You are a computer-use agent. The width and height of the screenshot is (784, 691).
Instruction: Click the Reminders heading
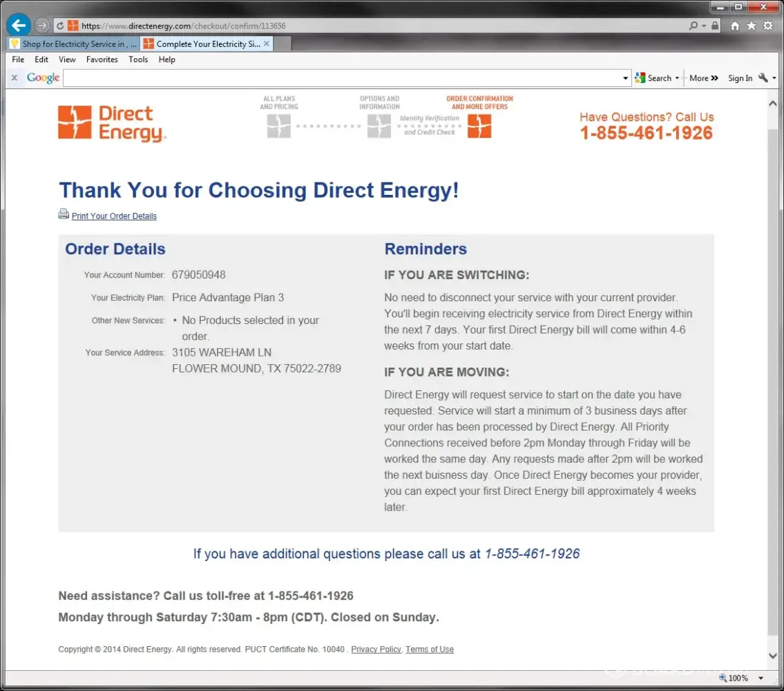coord(426,249)
